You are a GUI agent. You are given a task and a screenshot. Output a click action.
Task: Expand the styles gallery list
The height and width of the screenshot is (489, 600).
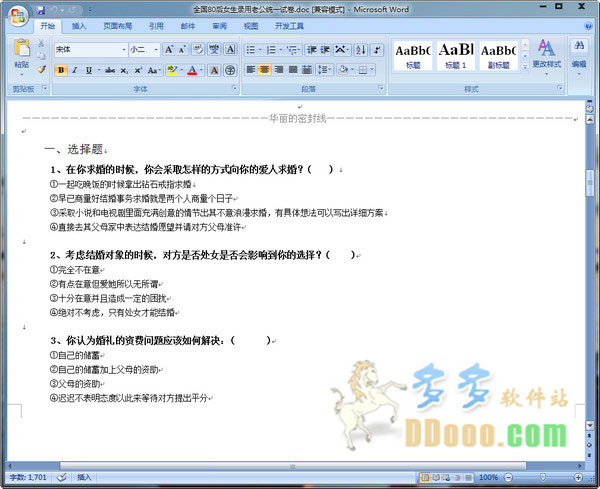pos(525,66)
